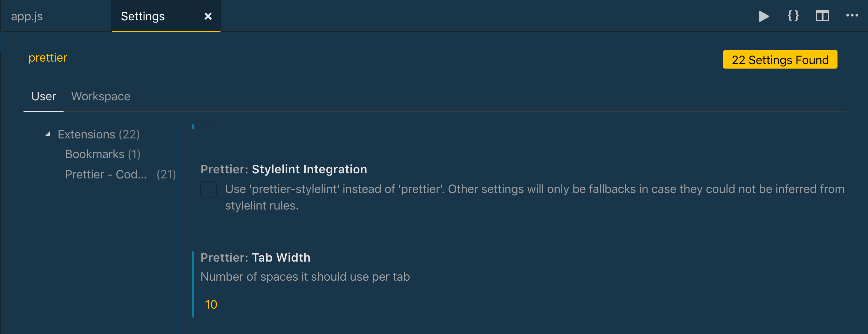Open the More Actions ellipsis menu
Image resolution: width=868 pixels, height=334 pixels.
point(852,16)
